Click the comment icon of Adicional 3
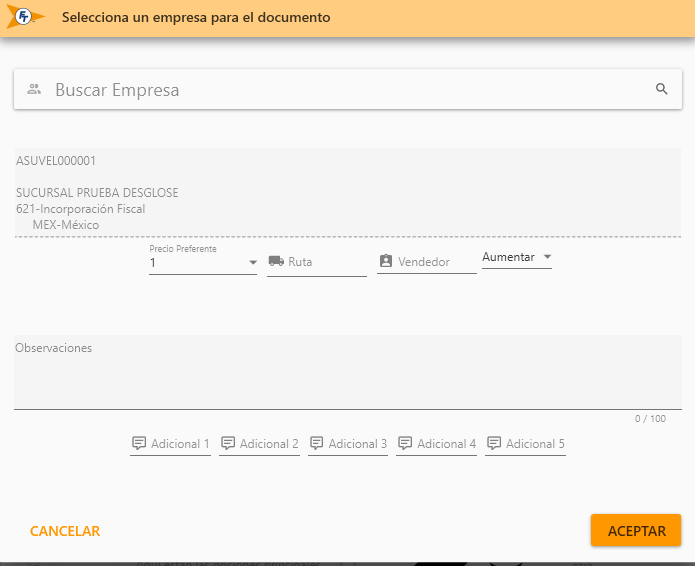 click(316, 443)
